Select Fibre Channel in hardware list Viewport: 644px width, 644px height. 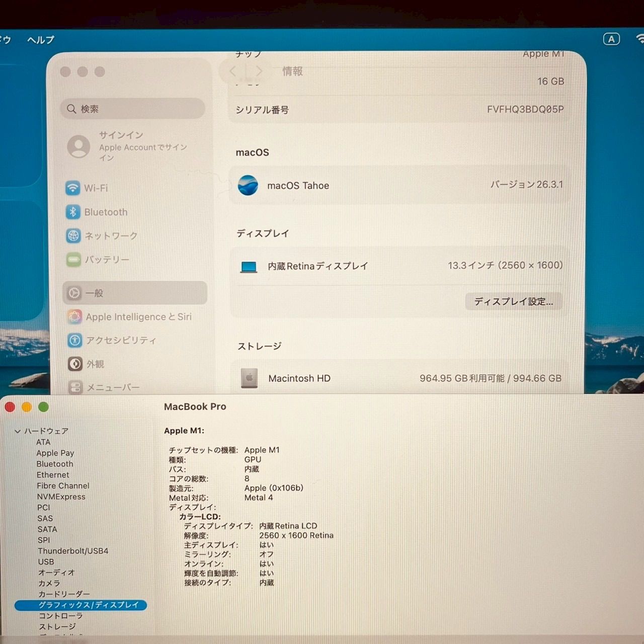63,486
